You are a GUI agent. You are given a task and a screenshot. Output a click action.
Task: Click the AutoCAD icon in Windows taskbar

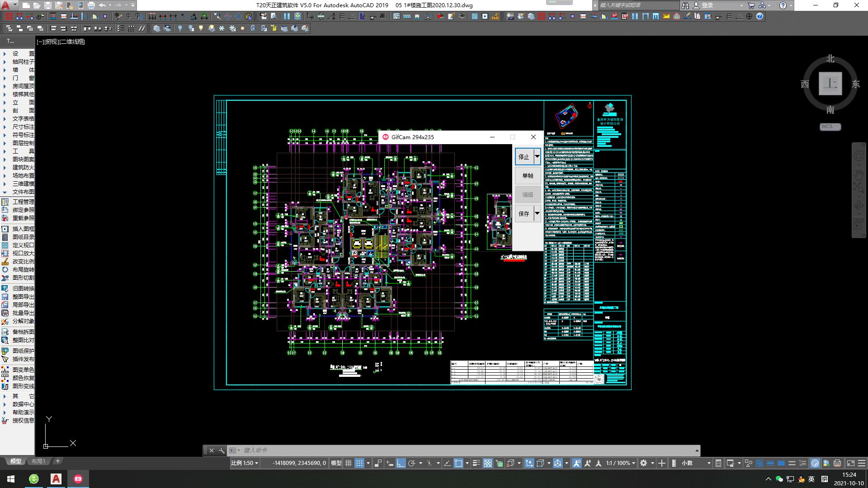[56, 479]
